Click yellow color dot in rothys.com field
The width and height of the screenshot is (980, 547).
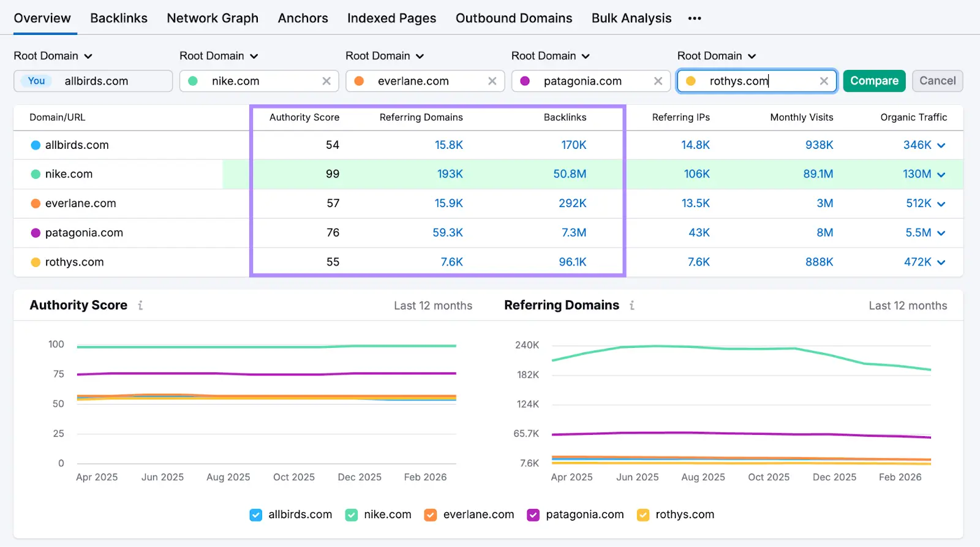point(691,81)
